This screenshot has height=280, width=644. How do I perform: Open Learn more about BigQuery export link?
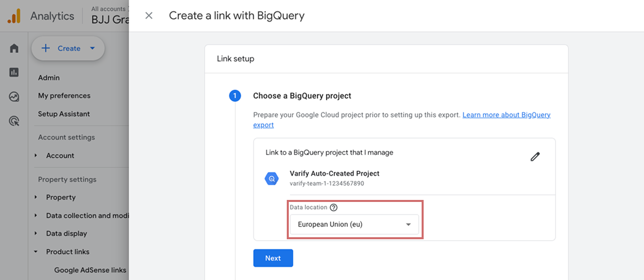[402, 120]
